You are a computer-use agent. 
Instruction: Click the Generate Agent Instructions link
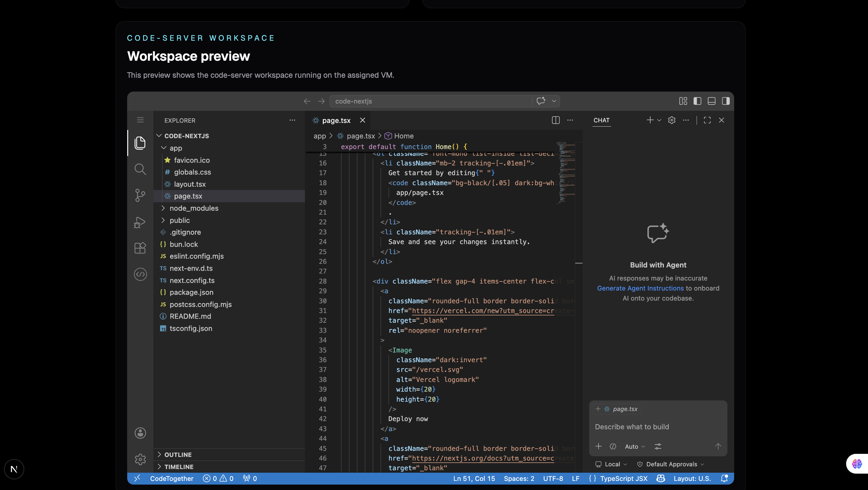(640, 288)
